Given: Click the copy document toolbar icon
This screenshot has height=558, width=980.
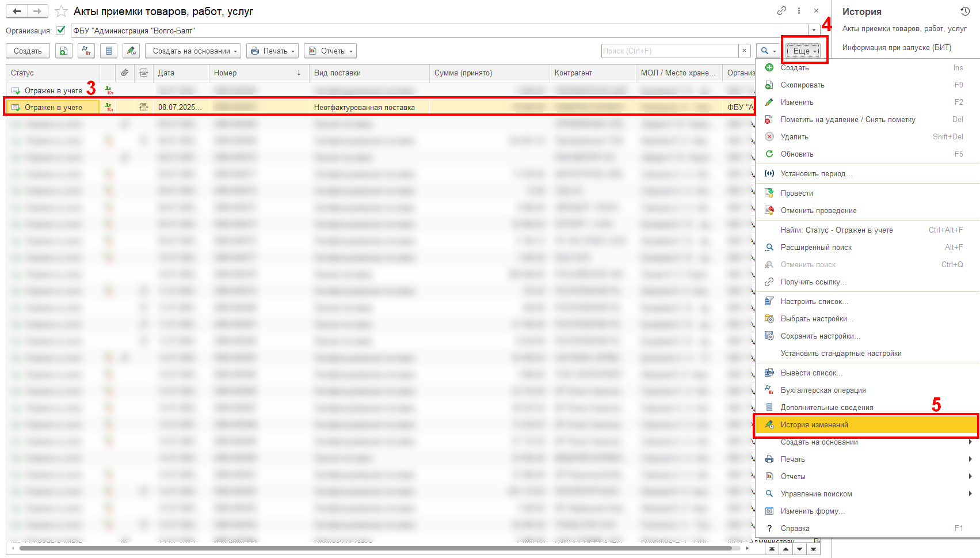Looking at the screenshot, I should pyautogui.click(x=63, y=51).
